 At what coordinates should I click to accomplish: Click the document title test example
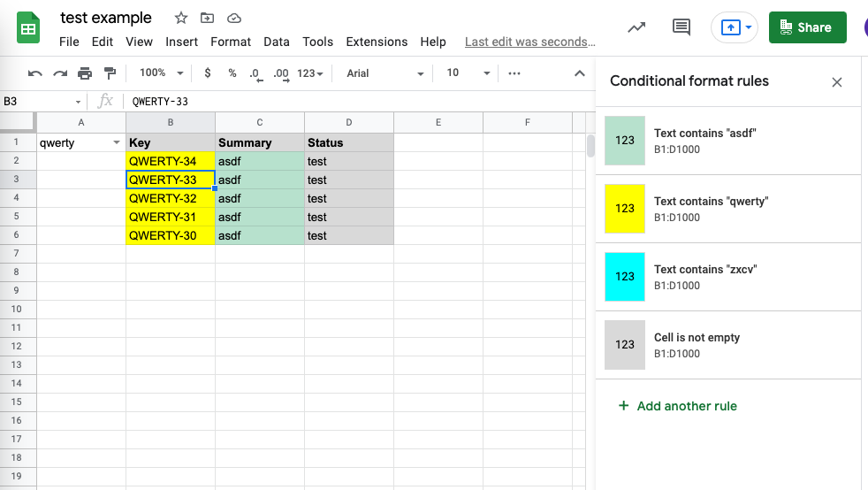pyautogui.click(x=106, y=18)
